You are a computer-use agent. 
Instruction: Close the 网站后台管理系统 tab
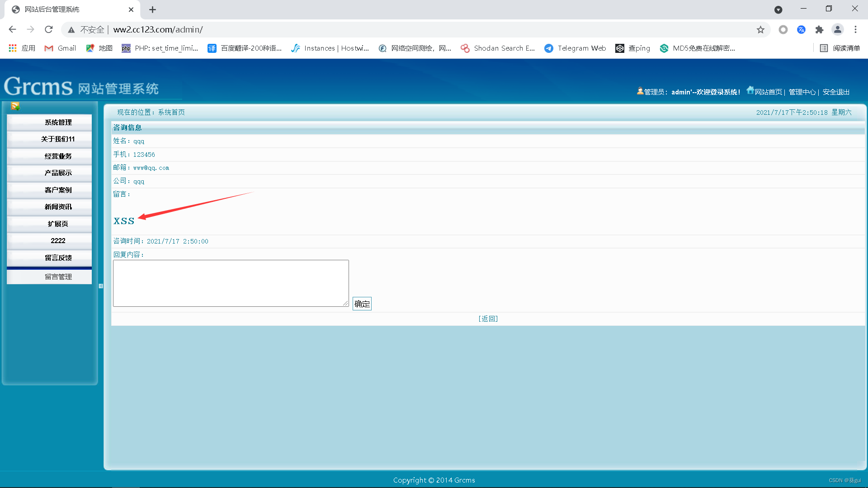131,9
